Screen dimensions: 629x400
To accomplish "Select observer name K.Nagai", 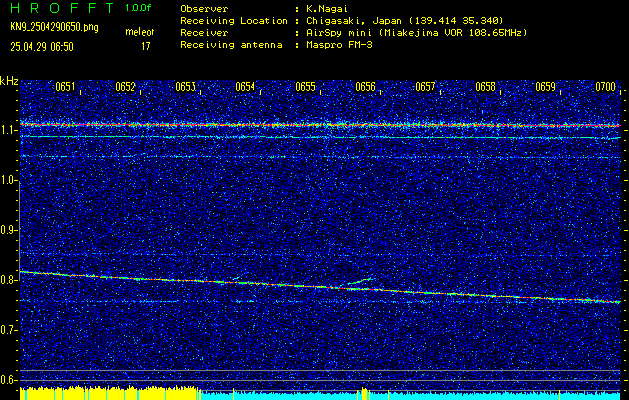I will (x=327, y=9).
